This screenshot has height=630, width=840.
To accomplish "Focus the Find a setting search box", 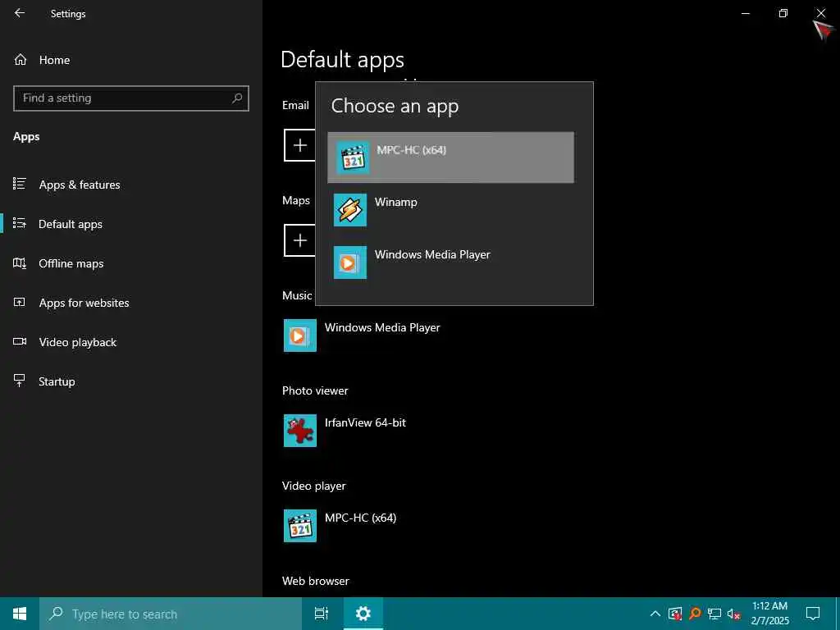I will [x=131, y=98].
